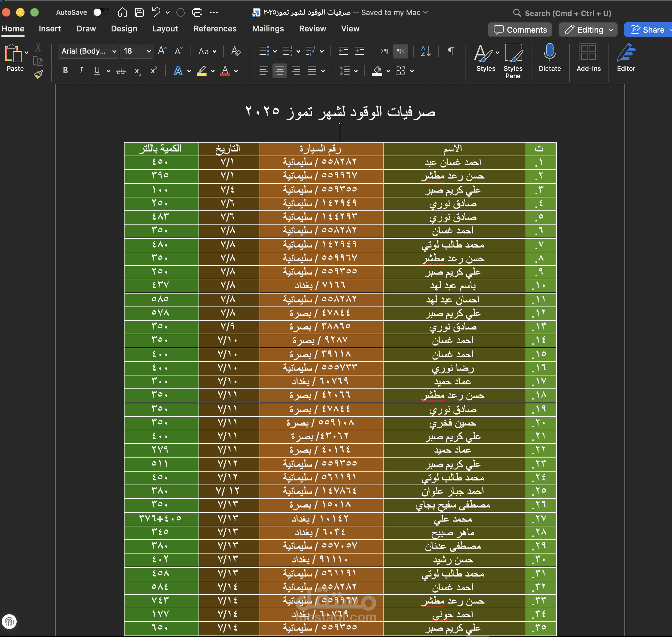
Task: Switch to the Review tab
Action: point(312,29)
